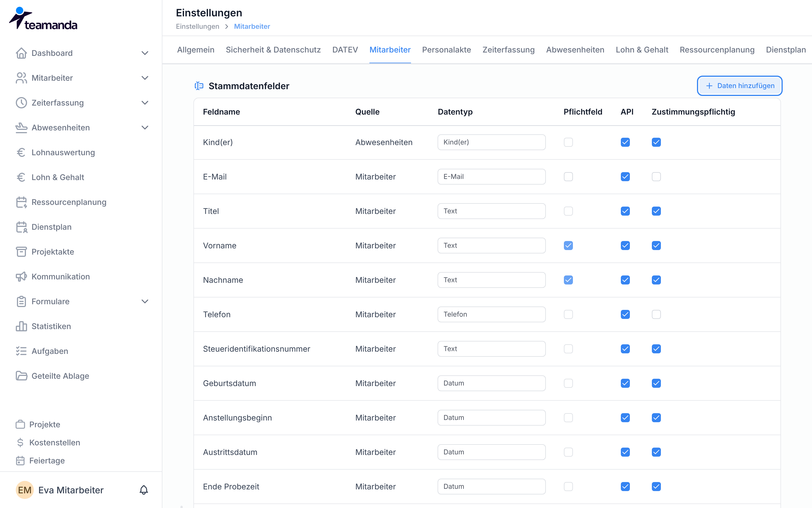The height and width of the screenshot is (508, 812).
Task: Toggle Zustimmungspflichtig checkbox for Telefon
Action: tap(656, 314)
